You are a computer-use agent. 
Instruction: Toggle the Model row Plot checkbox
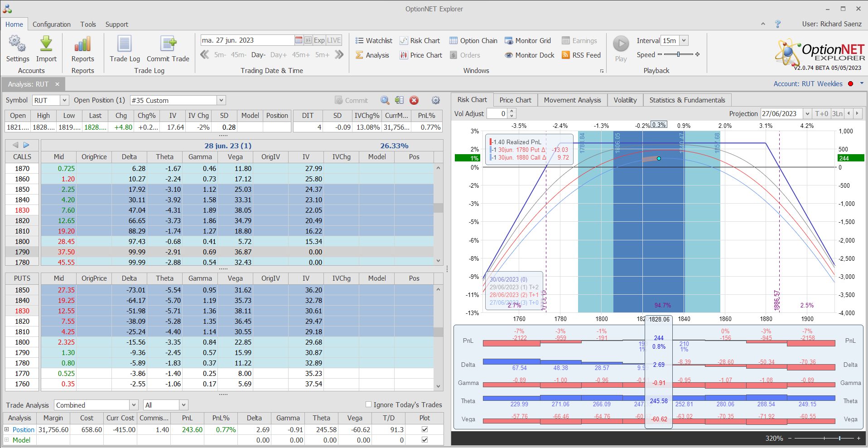(x=424, y=440)
